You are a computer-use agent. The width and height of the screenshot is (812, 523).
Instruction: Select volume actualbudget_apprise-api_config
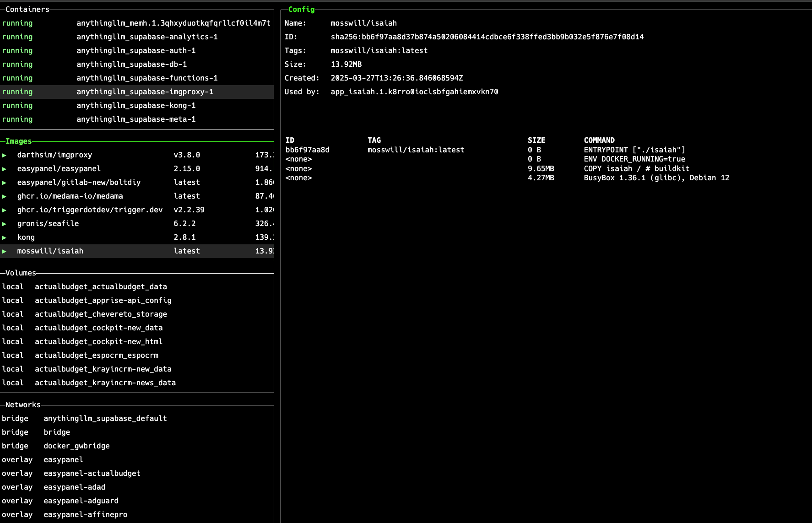(x=103, y=301)
